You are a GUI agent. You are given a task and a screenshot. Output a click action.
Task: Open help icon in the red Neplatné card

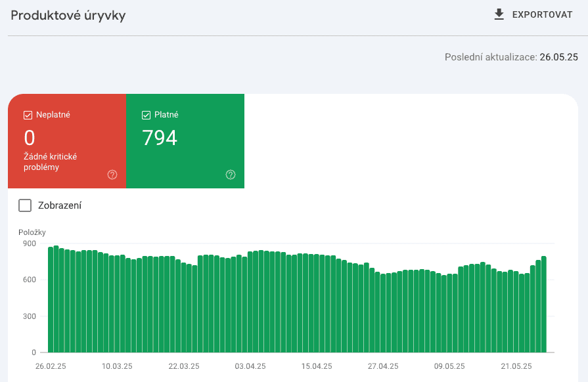pyautogui.click(x=112, y=175)
